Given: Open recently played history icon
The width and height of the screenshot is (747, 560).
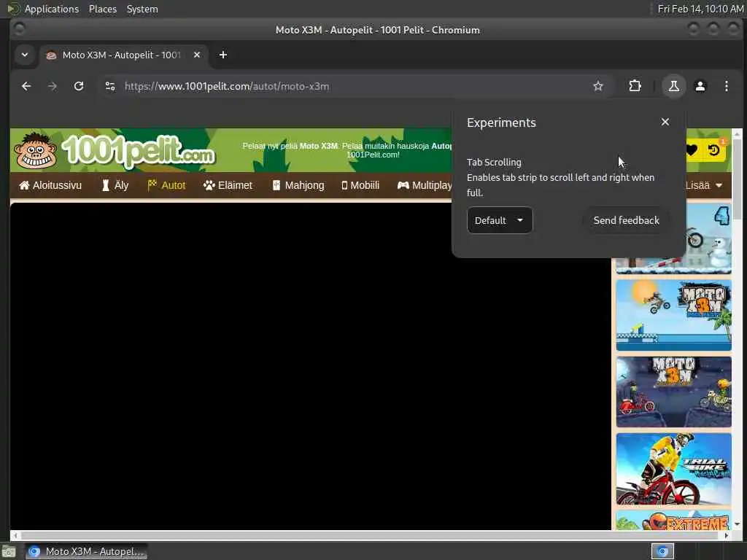Looking at the screenshot, I should [713, 150].
